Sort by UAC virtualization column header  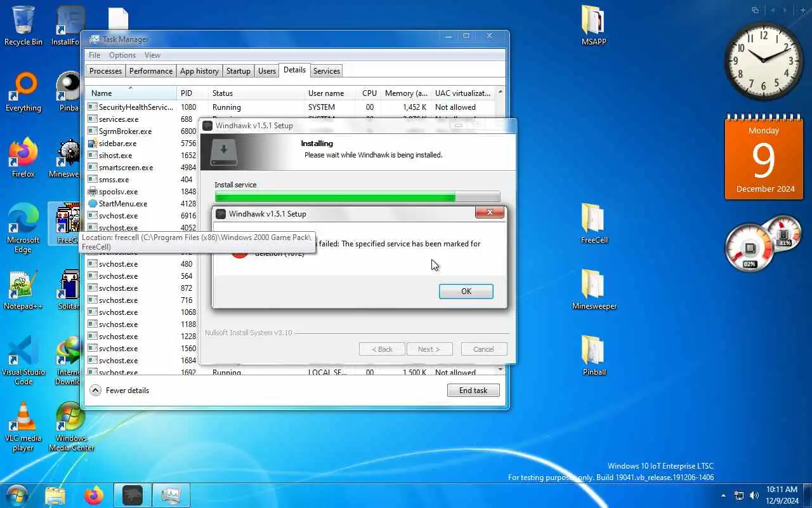pos(463,93)
